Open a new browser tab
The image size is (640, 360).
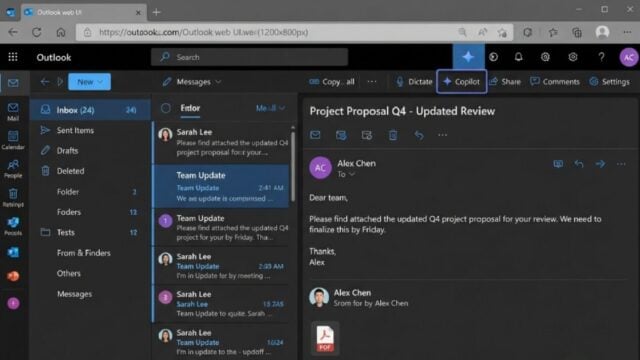156,12
